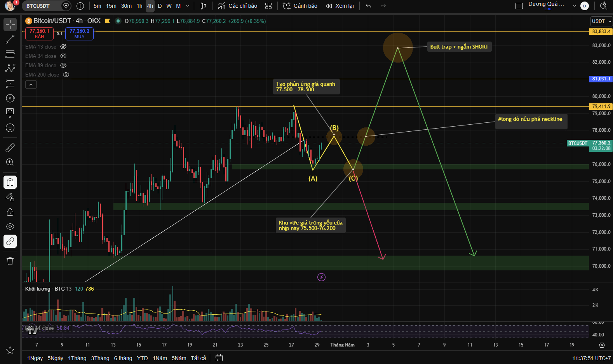This screenshot has height=364, width=613.
Task: Open the forecasting and measurement tools
Action: pyautogui.click(x=10, y=83)
